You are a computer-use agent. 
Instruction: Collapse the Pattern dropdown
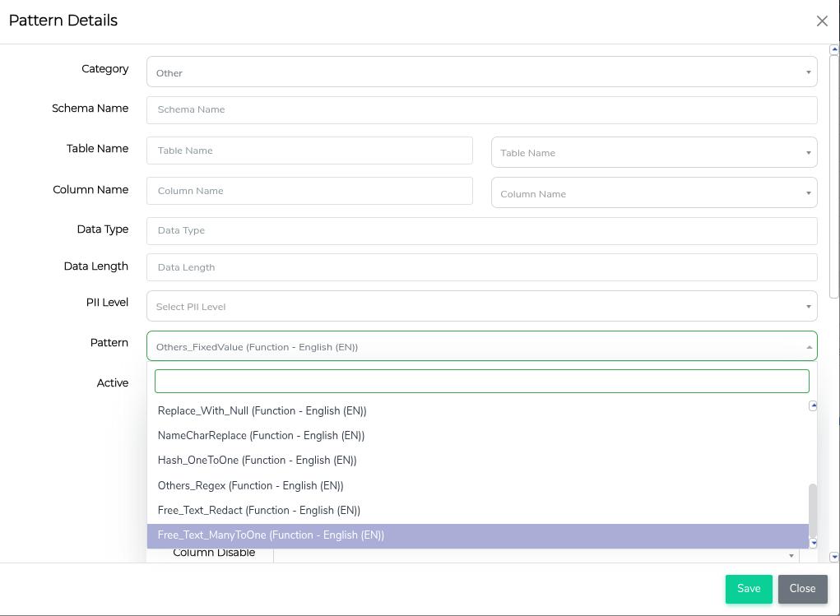coord(481,347)
